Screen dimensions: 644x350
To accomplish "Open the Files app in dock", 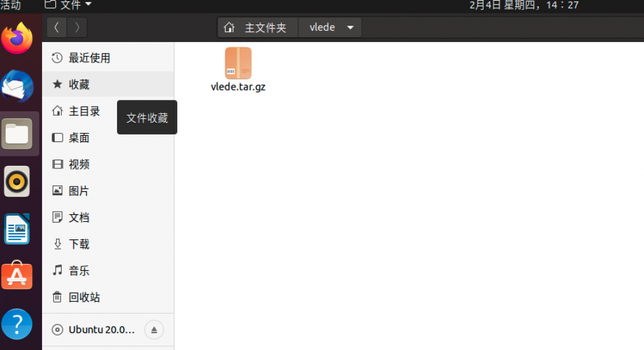I will (x=17, y=134).
